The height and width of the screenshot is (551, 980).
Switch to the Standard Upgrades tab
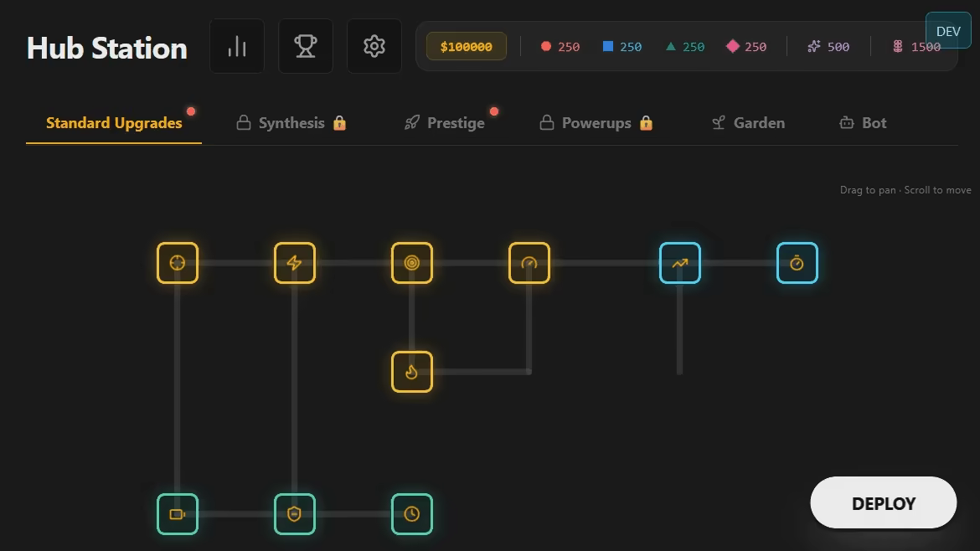click(x=114, y=123)
